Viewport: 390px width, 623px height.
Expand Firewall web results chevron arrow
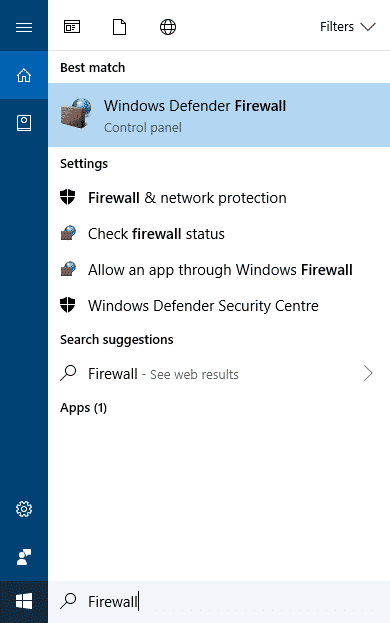click(x=368, y=373)
